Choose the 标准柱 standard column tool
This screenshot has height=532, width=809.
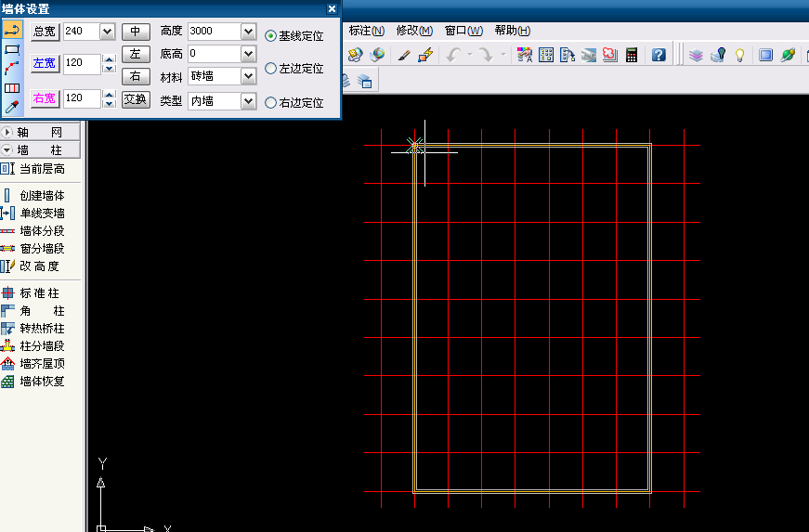click(42, 293)
